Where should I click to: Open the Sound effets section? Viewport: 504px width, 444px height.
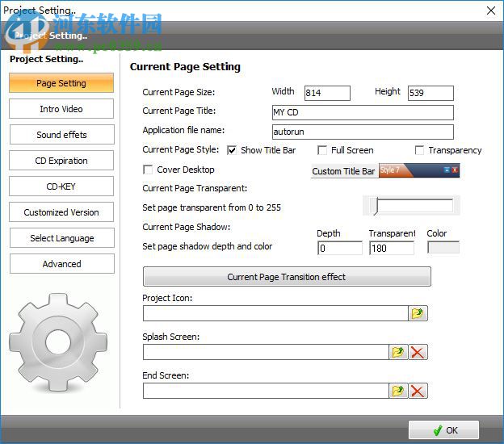tap(61, 135)
